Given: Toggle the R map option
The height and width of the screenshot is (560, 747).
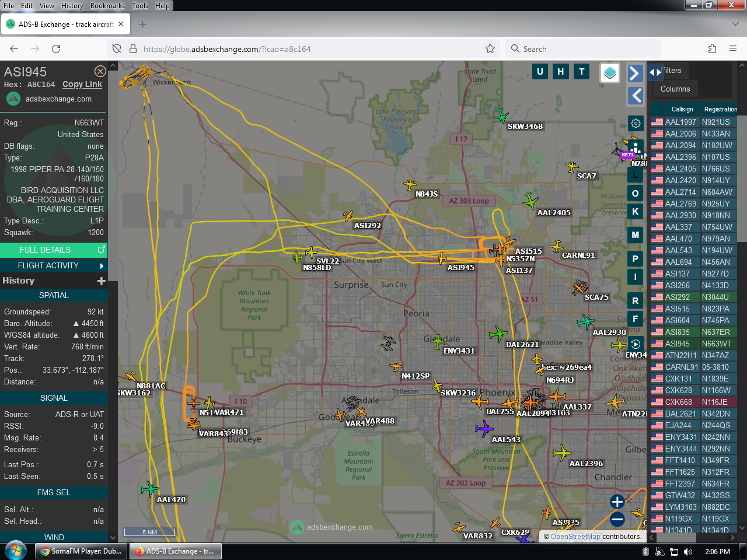Looking at the screenshot, I should 636,301.
